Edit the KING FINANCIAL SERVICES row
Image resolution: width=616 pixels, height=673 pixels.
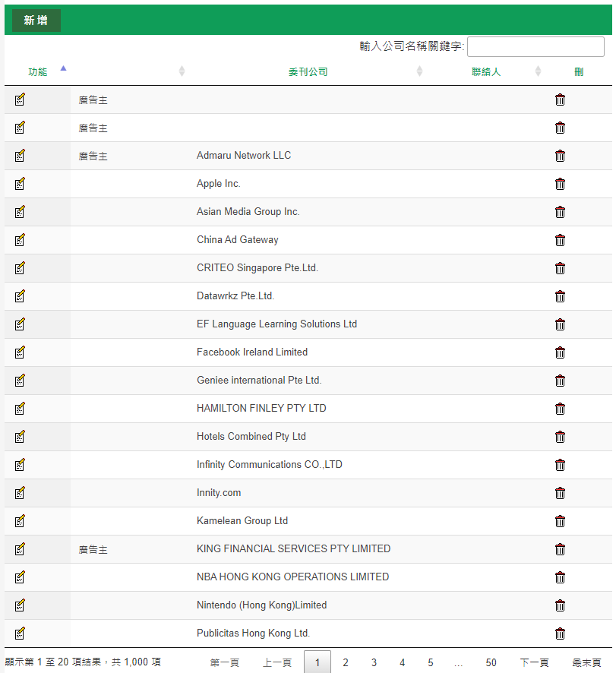[20, 549]
